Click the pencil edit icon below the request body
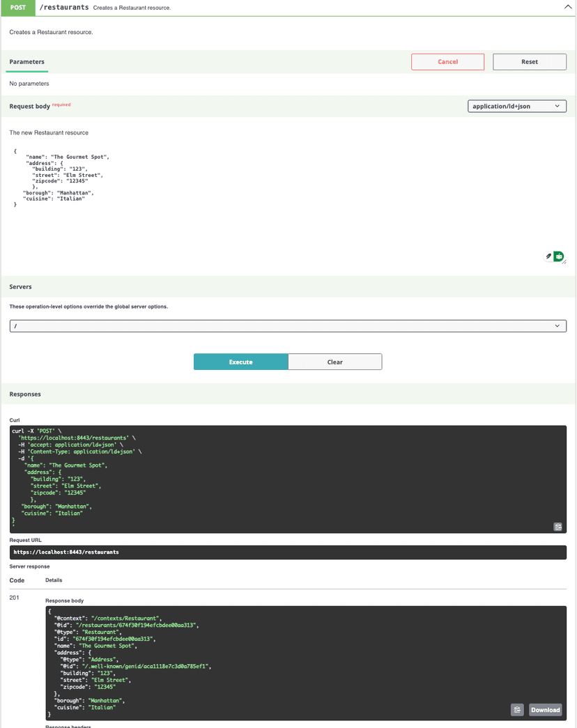This screenshot has height=728, width=577. pos(548,256)
